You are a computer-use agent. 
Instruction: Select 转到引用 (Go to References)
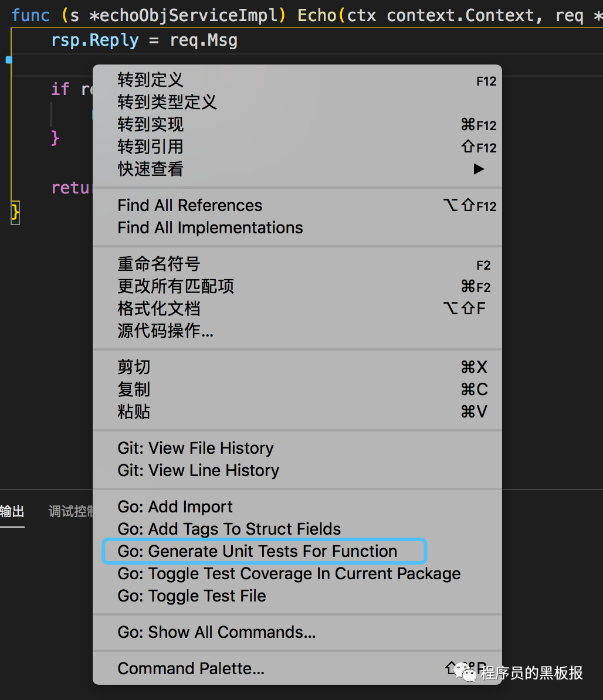click(150, 147)
